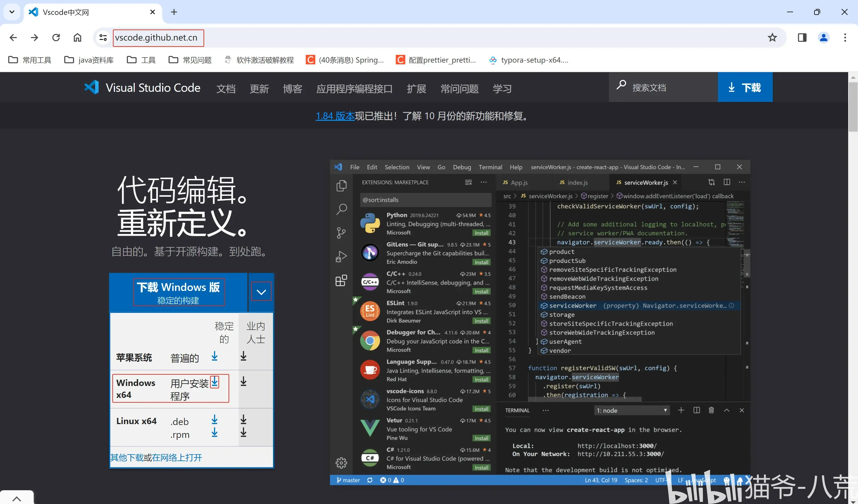The image size is (858, 504).
Task: Click the 搜索文档 search field
Action: coord(663,87)
